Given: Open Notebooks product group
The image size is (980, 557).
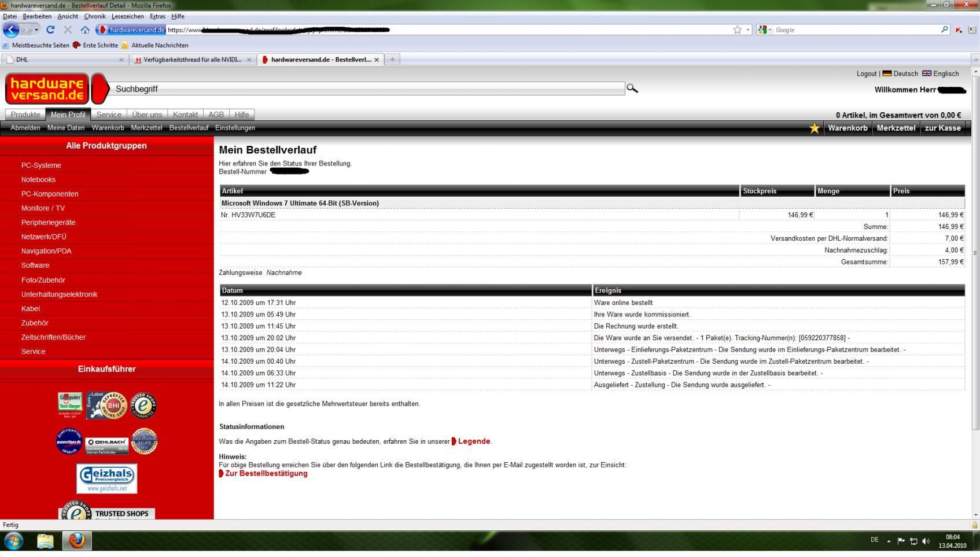Looking at the screenshot, I should tap(38, 179).
